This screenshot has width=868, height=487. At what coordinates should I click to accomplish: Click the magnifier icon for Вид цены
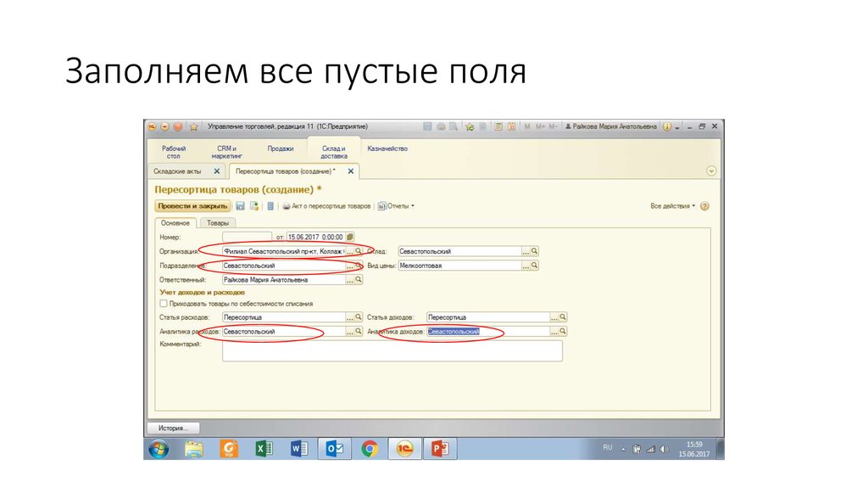pyautogui.click(x=534, y=266)
